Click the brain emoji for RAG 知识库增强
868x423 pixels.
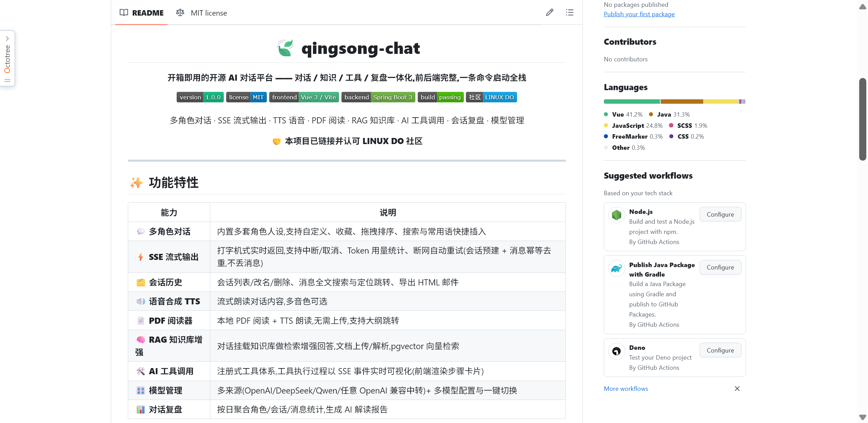(141, 340)
